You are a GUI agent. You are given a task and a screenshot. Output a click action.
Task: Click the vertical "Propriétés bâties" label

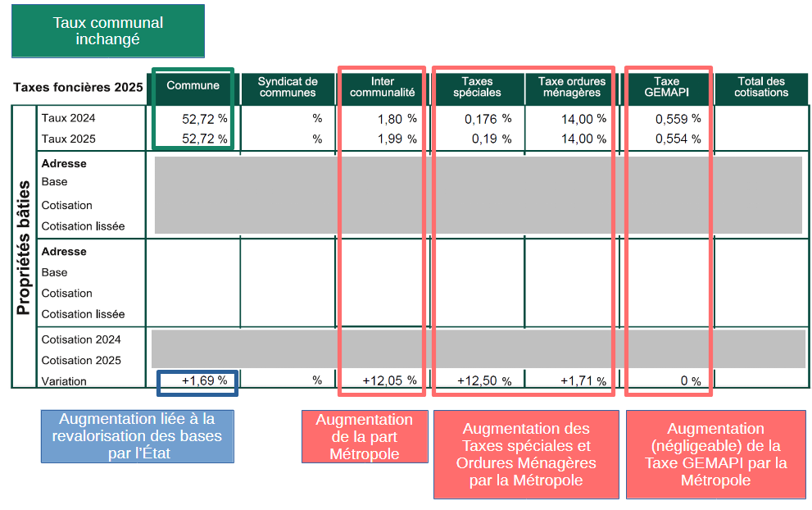click(24, 248)
